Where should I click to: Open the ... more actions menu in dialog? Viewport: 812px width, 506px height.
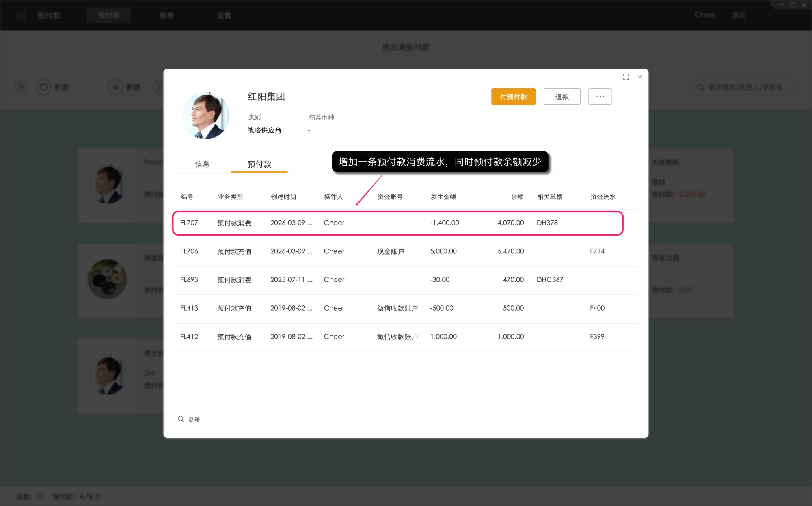pos(600,96)
